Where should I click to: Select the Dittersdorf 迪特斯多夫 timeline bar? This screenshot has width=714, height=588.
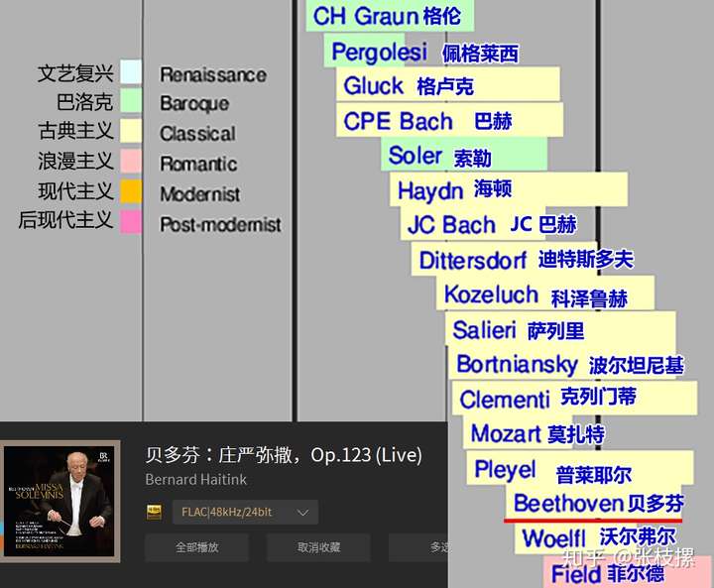click(504, 259)
